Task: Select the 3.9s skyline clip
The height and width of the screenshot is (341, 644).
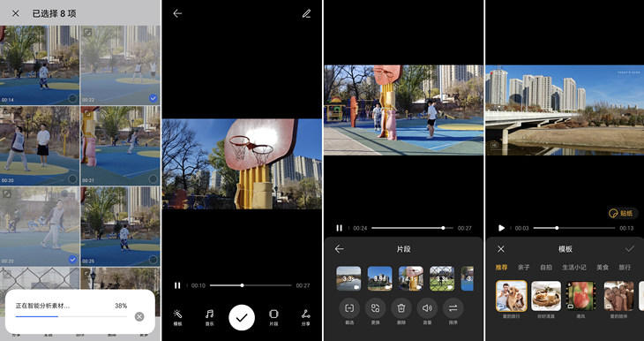Action: point(380,278)
